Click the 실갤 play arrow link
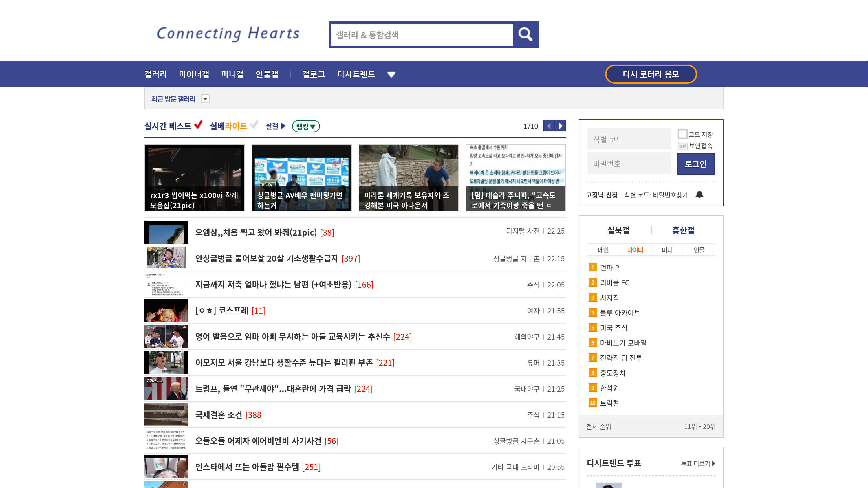This screenshot has width=868, height=488. pyautogui.click(x=276, y=126)
